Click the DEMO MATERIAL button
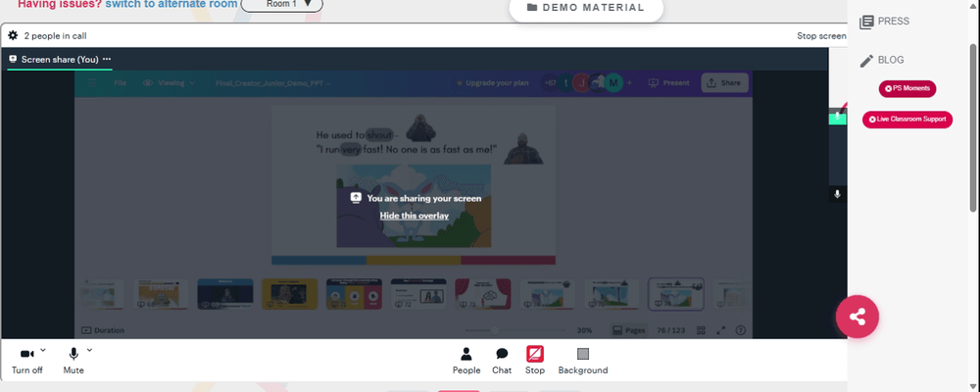 point(586,9)
